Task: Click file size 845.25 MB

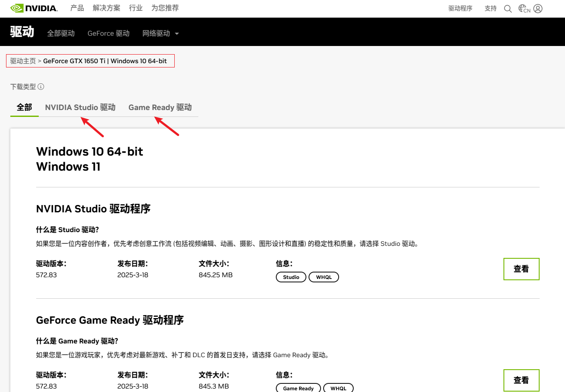Action: (216, 275)
